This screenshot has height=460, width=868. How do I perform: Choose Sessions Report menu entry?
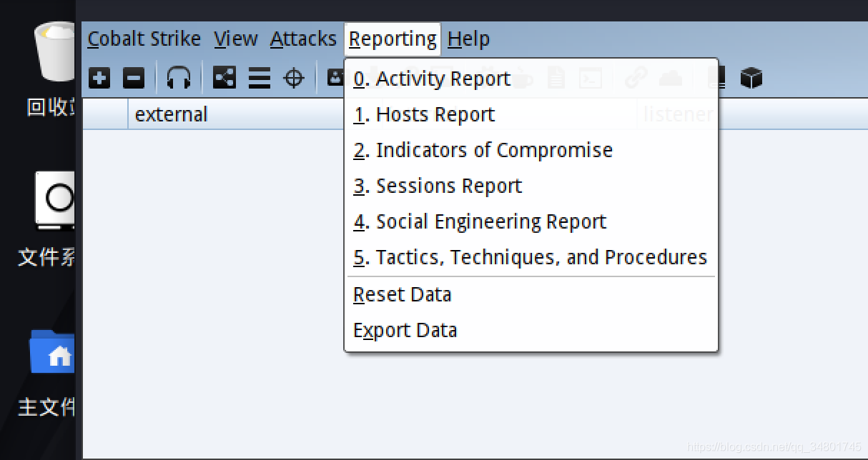point(531,186)
